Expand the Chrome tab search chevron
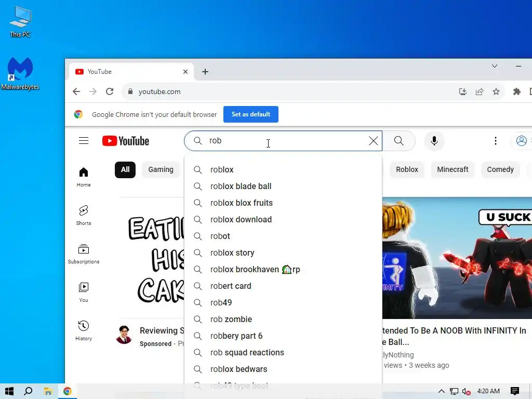Viewport: 532px width, 399px height. coord(495,66)
